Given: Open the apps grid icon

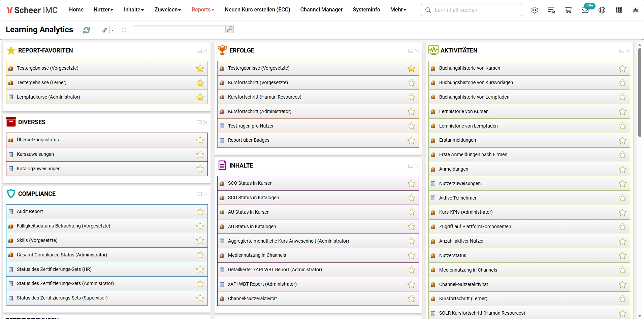Looking at the screenshot, I should coord(619,10).
